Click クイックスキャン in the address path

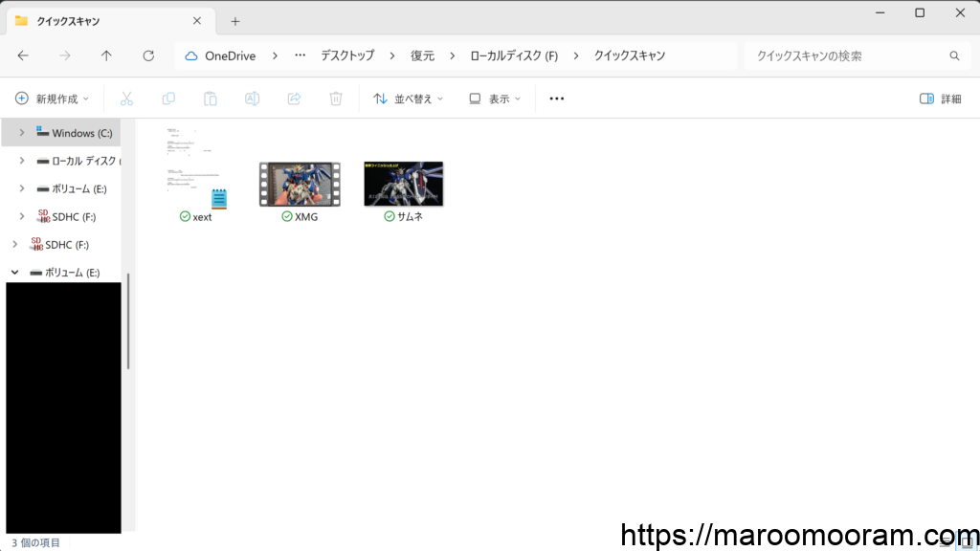click(x=630, y=55)
